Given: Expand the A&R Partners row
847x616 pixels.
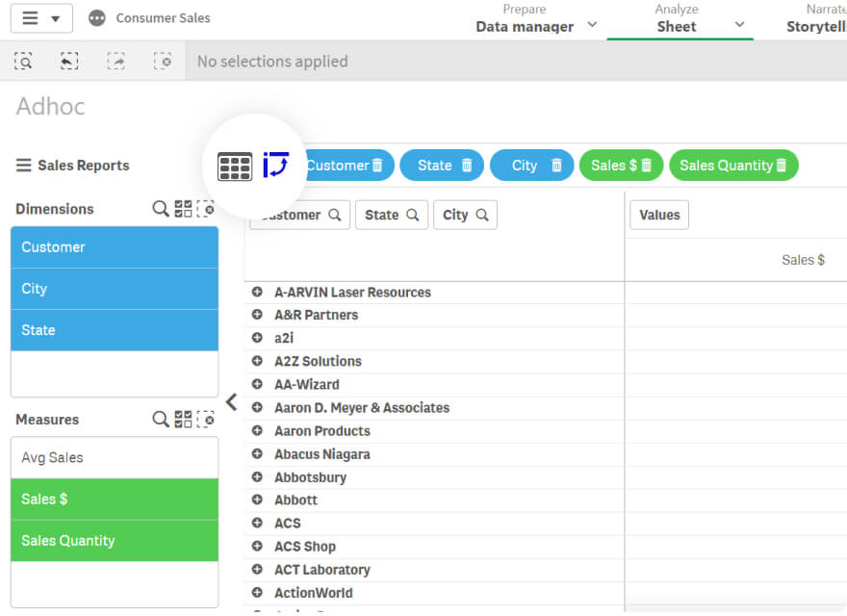Looking at the screenshot, I should (257, 315).
